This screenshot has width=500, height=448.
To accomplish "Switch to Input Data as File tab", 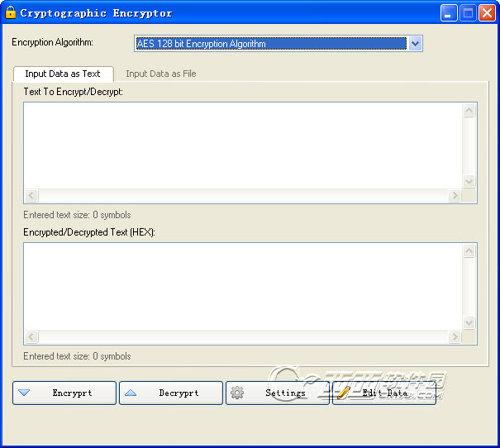I will (160, 74).
